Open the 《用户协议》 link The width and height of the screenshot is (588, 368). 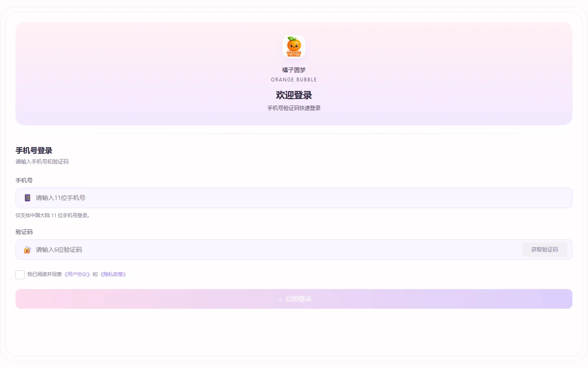tap(77, 274)
